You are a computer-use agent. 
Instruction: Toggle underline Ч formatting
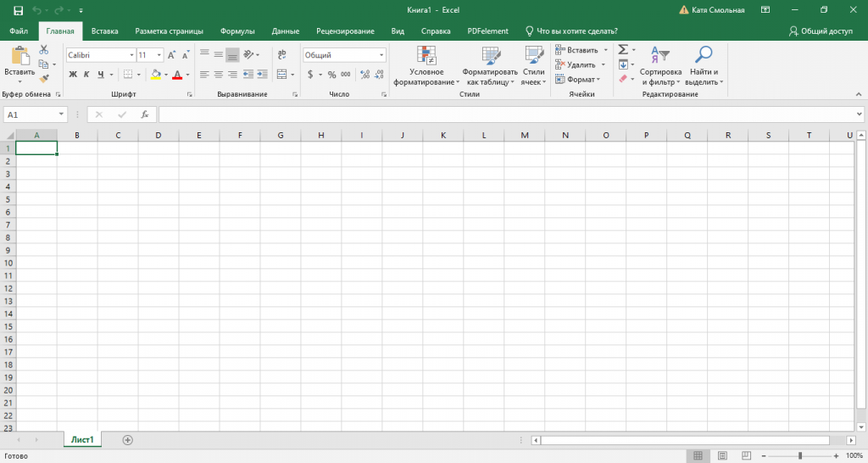tap(100, 75)
